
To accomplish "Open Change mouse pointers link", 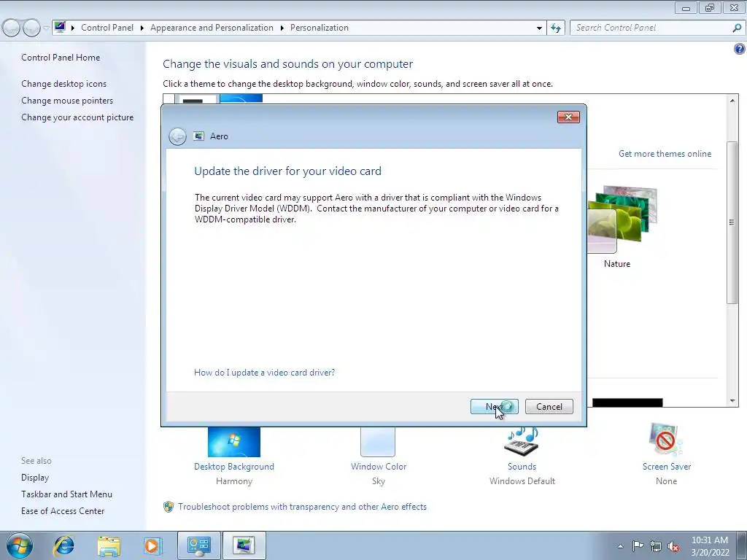I will [67, 101].
